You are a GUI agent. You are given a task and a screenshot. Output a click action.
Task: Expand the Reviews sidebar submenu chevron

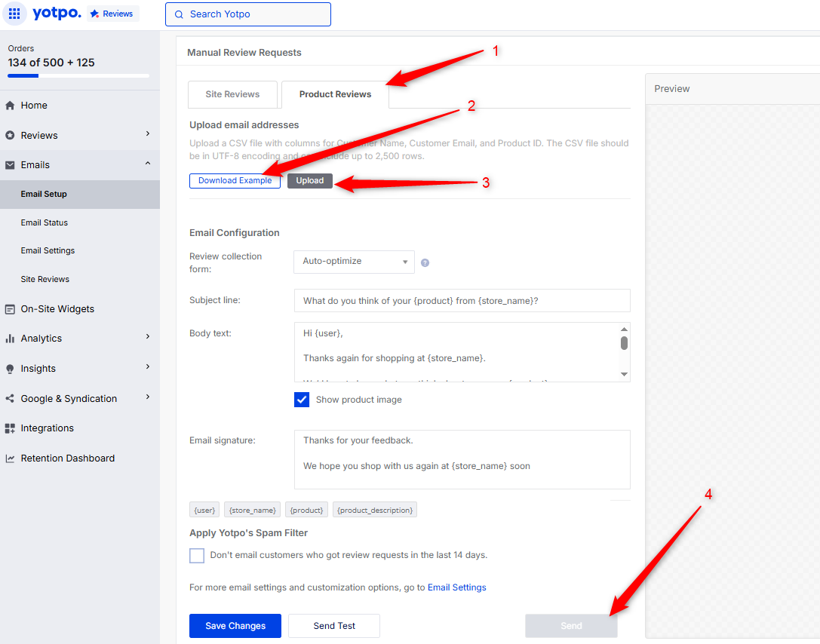tap(148, 133)
